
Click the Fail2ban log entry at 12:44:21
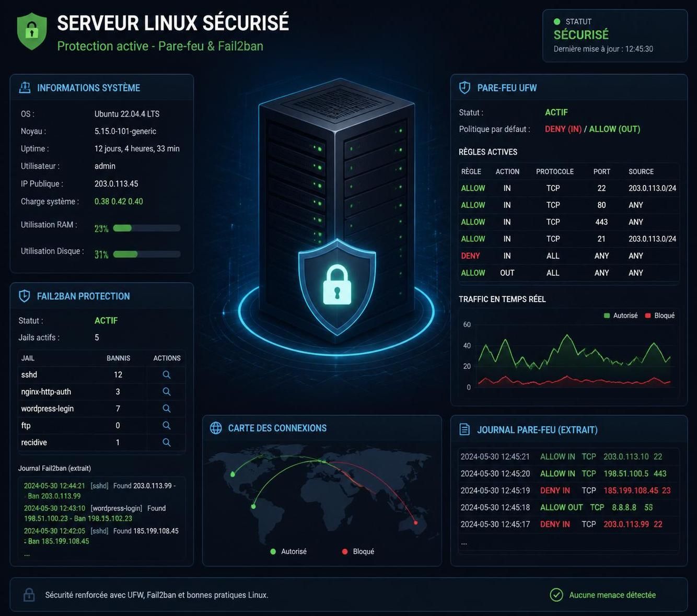(x=100, y=491)
